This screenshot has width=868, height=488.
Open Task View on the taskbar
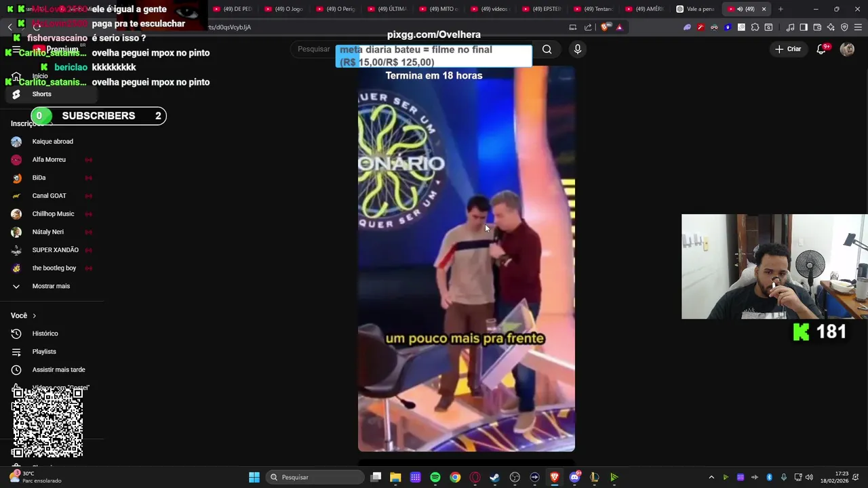coord(376,477)
